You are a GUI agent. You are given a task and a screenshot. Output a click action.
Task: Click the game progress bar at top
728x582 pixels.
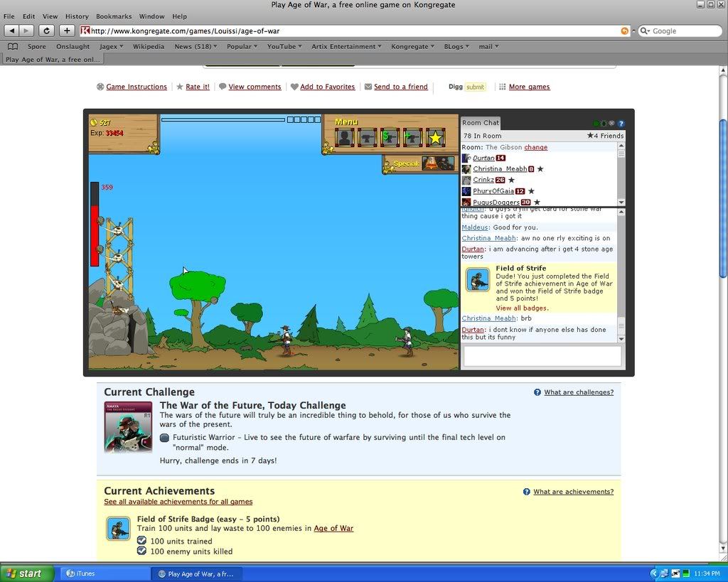pyautogui.click(x=223, y=120)
